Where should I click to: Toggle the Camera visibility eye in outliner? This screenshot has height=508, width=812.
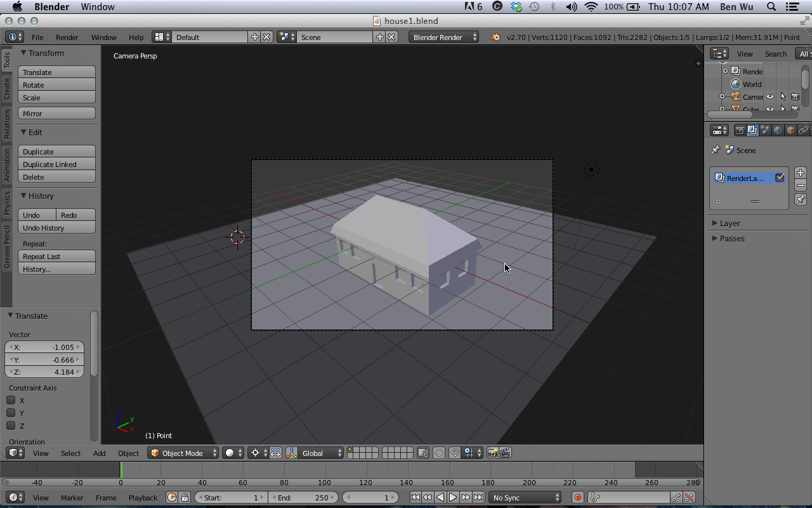point(769,97)
